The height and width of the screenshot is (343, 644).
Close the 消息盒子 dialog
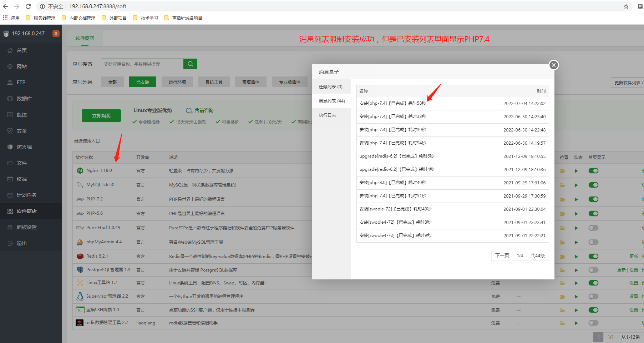[553, 65]
